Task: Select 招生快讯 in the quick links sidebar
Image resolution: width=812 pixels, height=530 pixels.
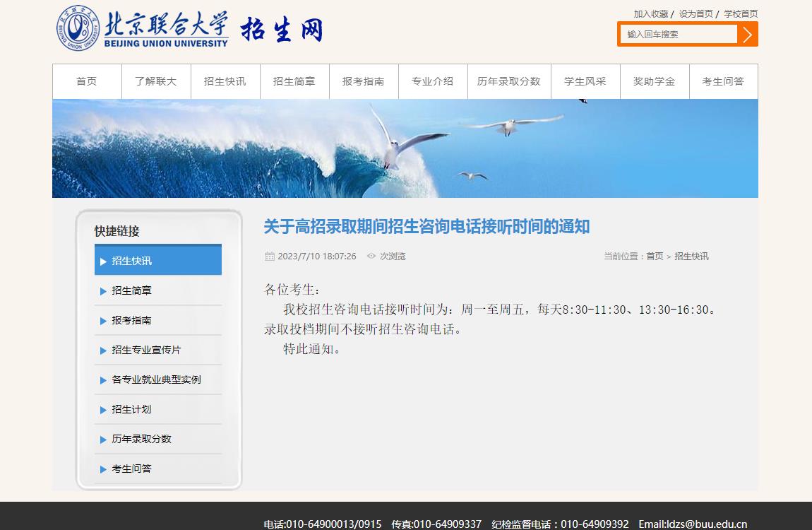Action: 158,259
